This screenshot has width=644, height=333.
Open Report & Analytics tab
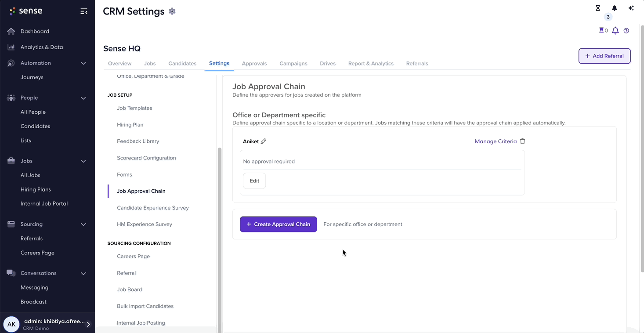click(x=371, y=63)
